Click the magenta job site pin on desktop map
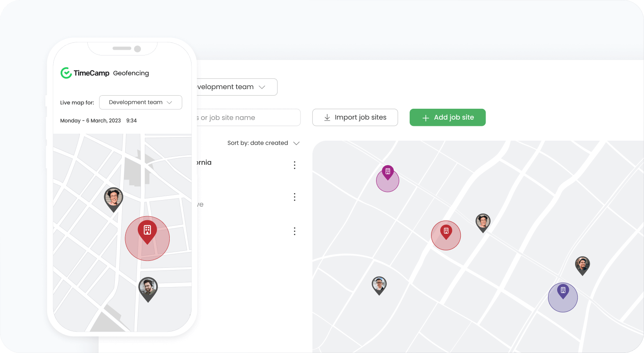This screenshot has width=644, height=353. tap(387, 172)
